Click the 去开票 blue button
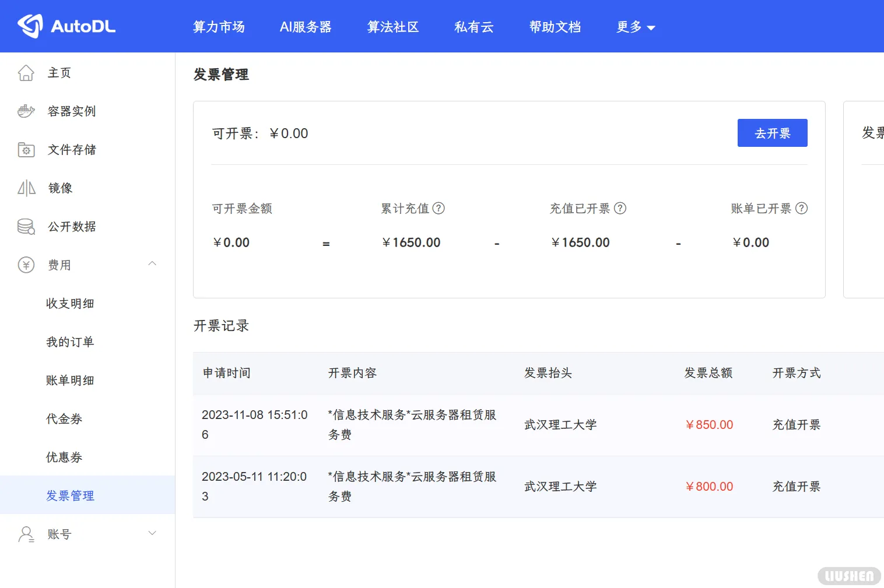The height and width of the screenshot is (588, 884). (772, 133)
